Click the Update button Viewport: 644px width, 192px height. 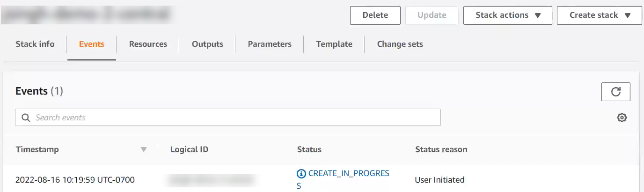[432, 15]
